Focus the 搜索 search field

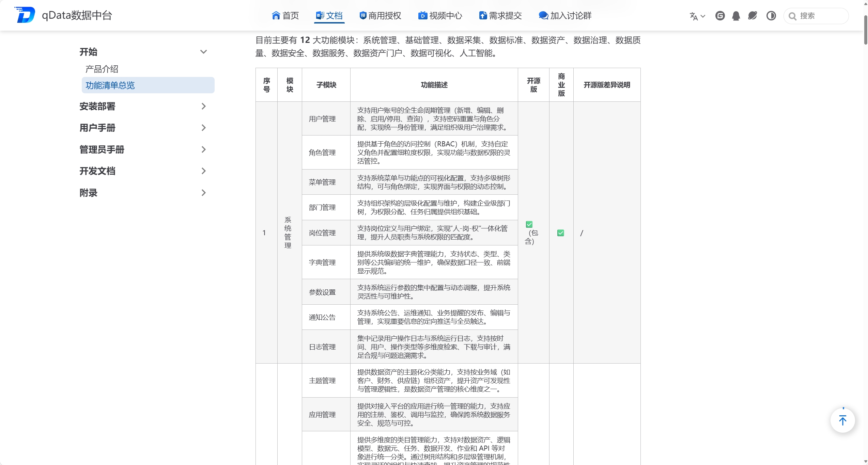(x=816, y=16)
